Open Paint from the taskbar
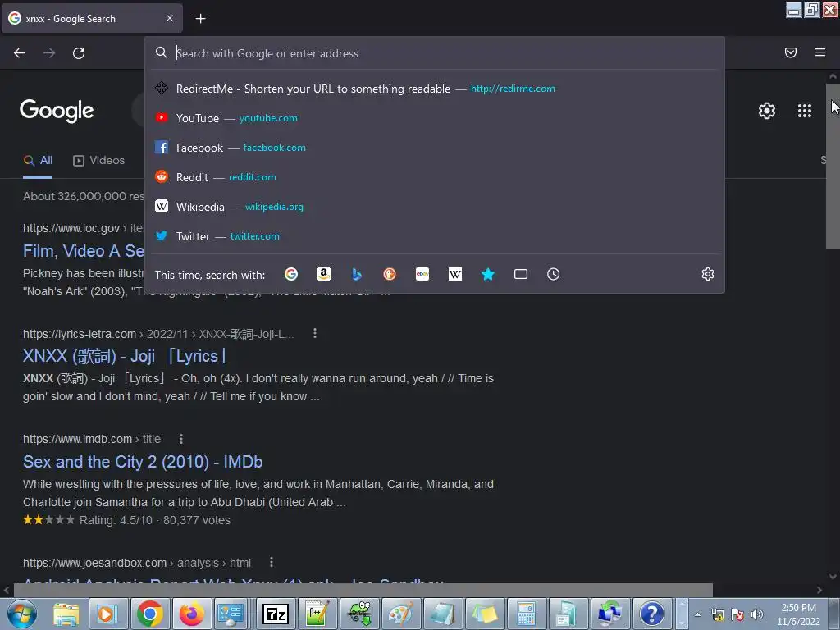Image resolution: width=840 pixels, height=630 pixels. tap(400, 614)
